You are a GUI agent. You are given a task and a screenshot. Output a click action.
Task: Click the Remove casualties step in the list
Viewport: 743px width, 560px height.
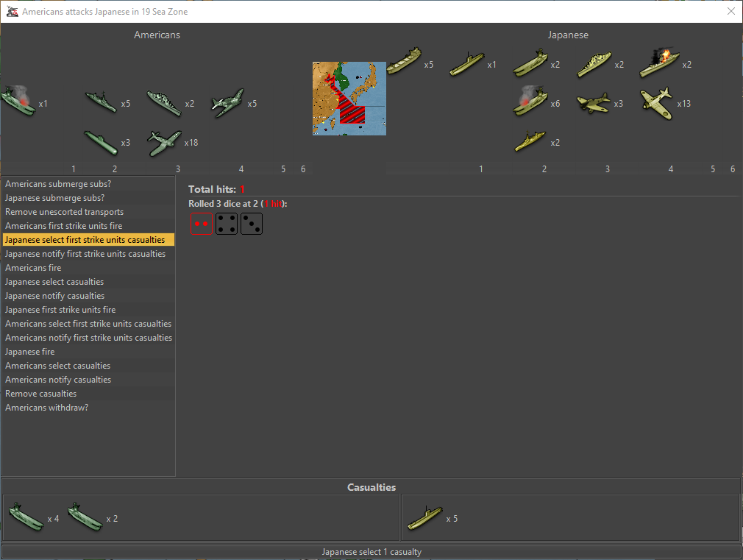coord(41,394)
